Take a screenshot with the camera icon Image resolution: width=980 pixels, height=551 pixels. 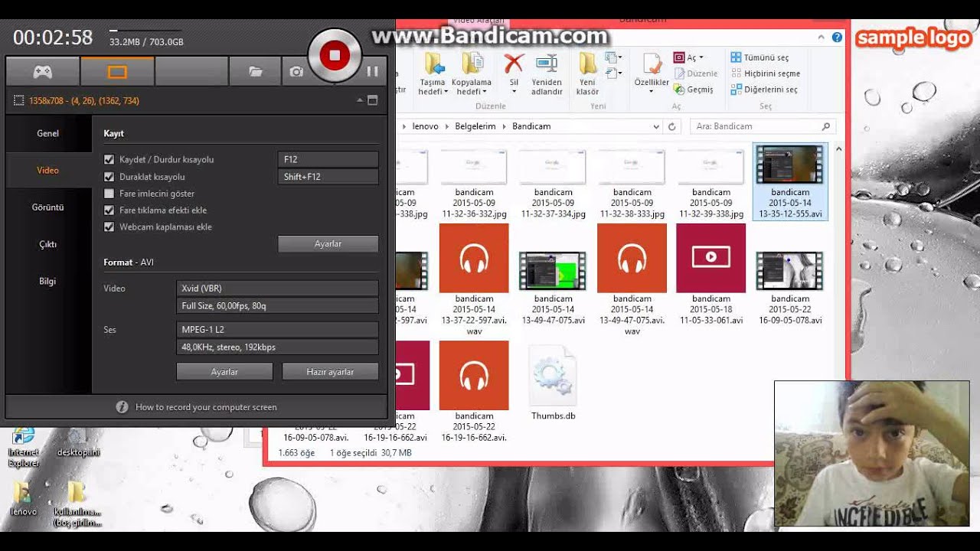coord(296,72)
